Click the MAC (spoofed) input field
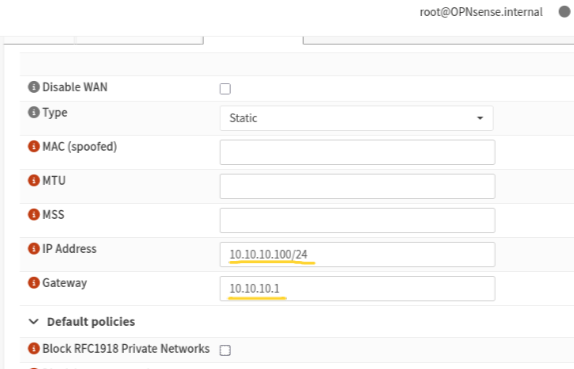Viewport: 574px width, 369px height. point(357,152)
